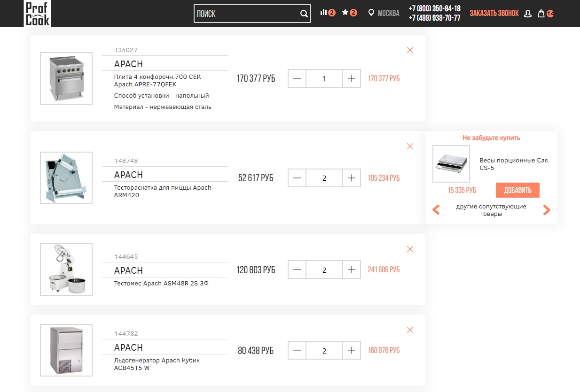
Task: Open Плита 4 конфорочн. Apach APRE-77QFEK link
Action: (x=157, y=80)
